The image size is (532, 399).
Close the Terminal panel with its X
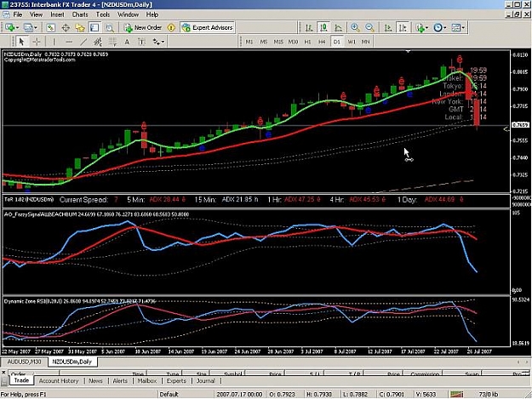3,373
